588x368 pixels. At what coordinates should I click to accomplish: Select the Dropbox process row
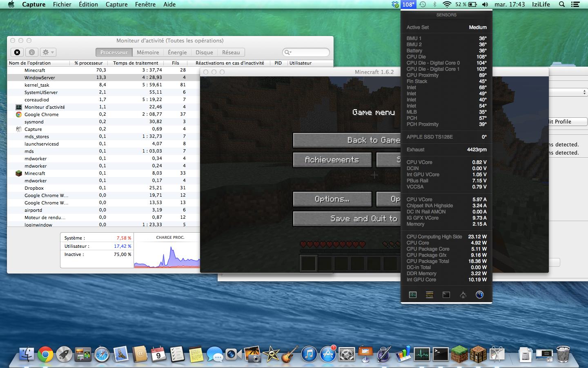click(103, 188)
